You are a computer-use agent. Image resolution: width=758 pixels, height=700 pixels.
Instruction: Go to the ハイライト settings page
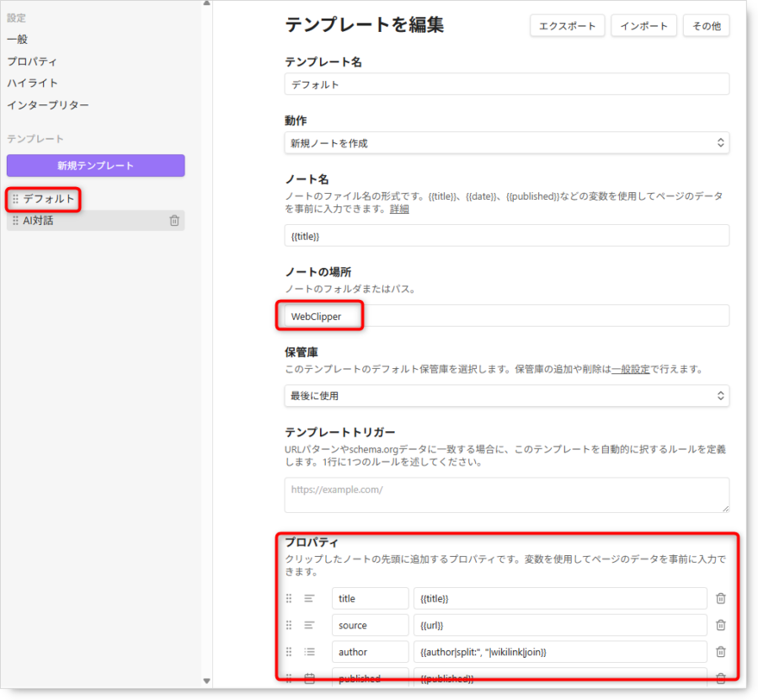click(x=32, y=83)
